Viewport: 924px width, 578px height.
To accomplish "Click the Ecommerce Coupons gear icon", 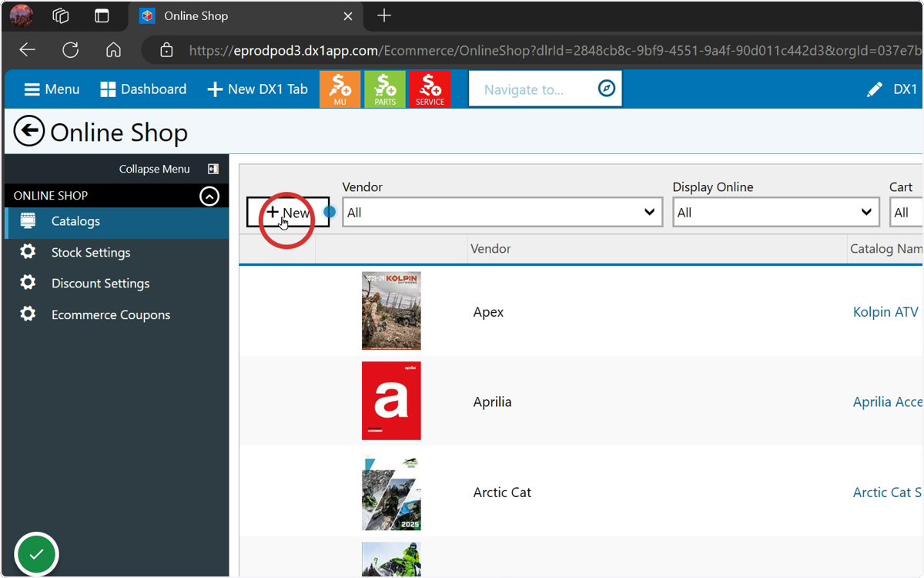I will coord(28,314).
